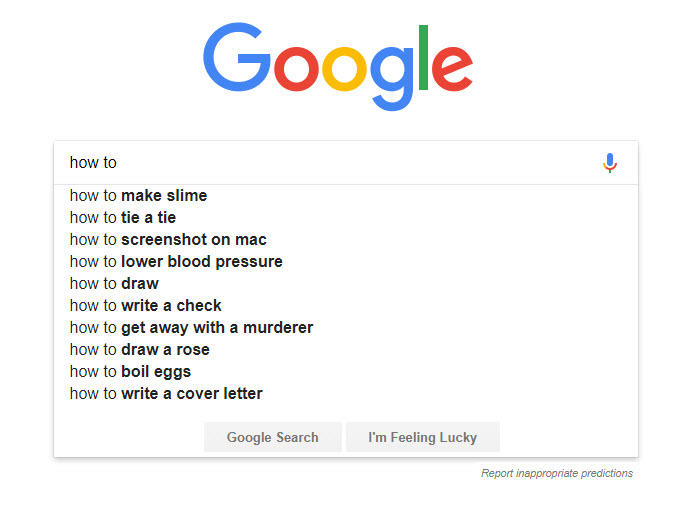Select 'how to draw a rose' suggestion

(139, 350)
